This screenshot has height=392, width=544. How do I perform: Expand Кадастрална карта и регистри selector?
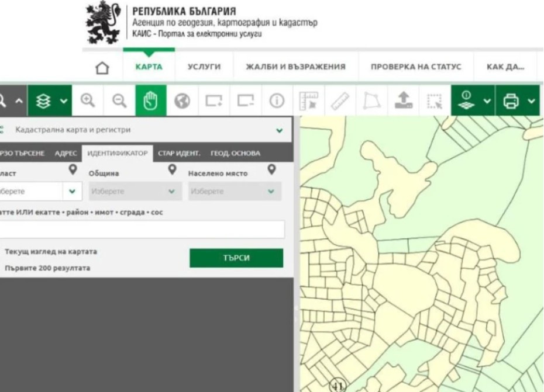(x=146, y=130)
